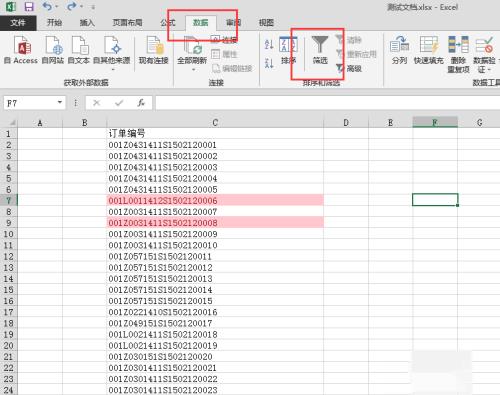Viewport: 500px width, 395px height.
Task: Undo the last action in the quick toolbar
Action: pyautogui.click(x=47, y=6)
